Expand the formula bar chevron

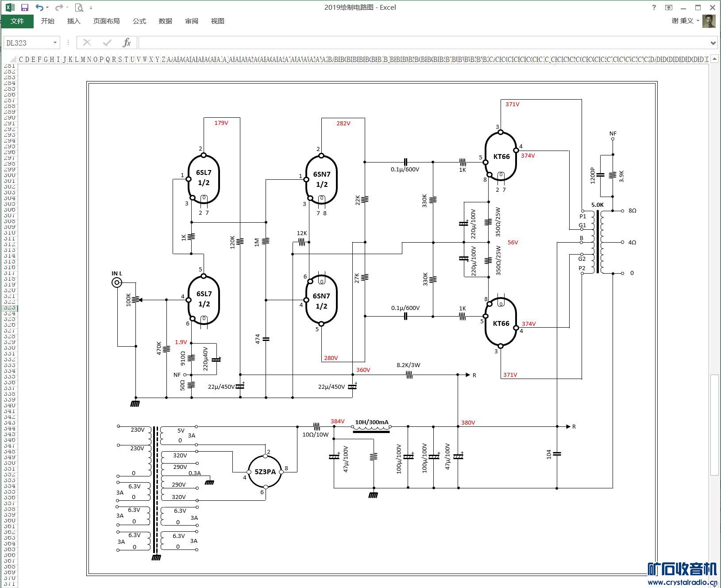coord(713,43)
